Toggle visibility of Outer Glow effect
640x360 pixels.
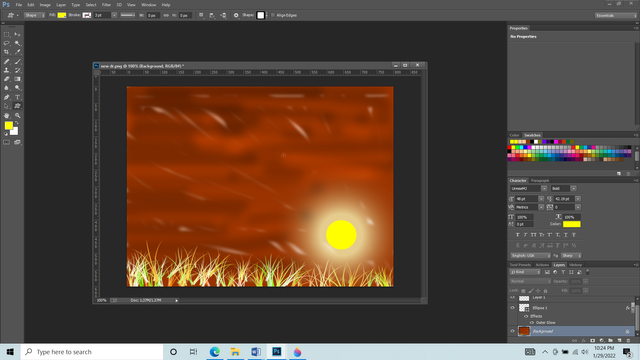(532, 322)
